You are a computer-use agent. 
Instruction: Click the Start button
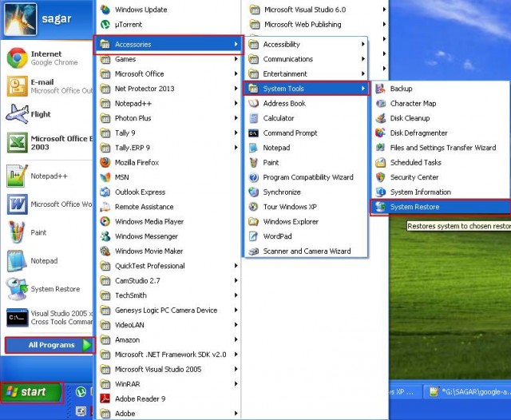coord(31,391)
